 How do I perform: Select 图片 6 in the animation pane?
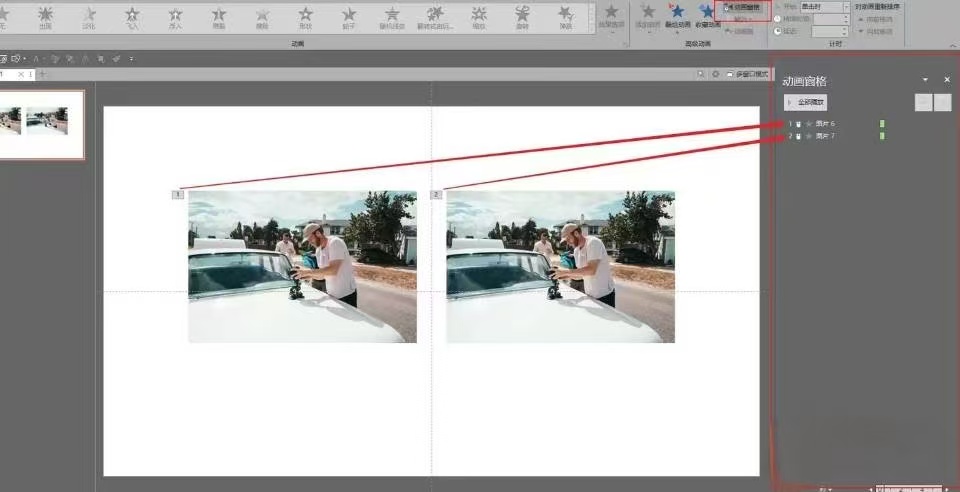pyautogui.click(x=825, y=124)
